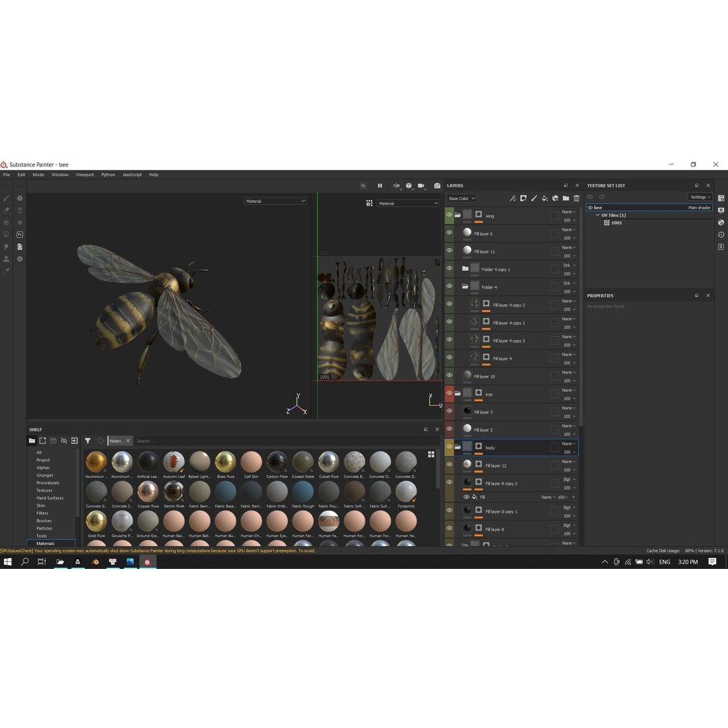Toggle visibility of Fill layer 3
Viewport: 728px width, 728px height.
pyautogui.click(x=449, y=411)
